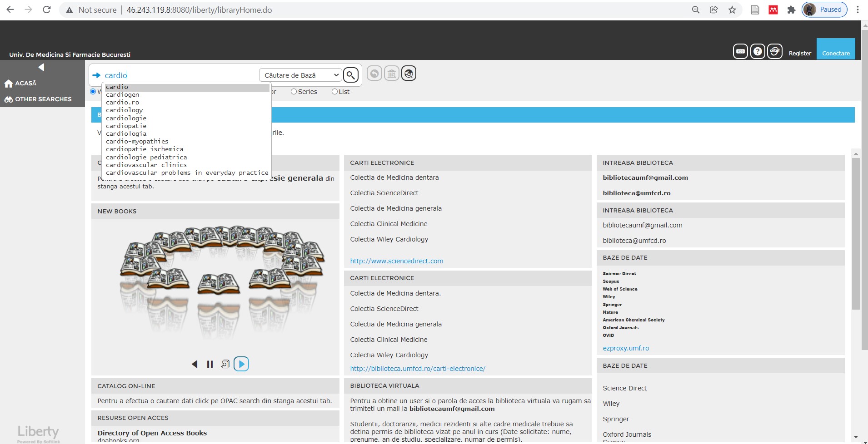Choose 'cardiologie' from the suggestions

point(126,118)
